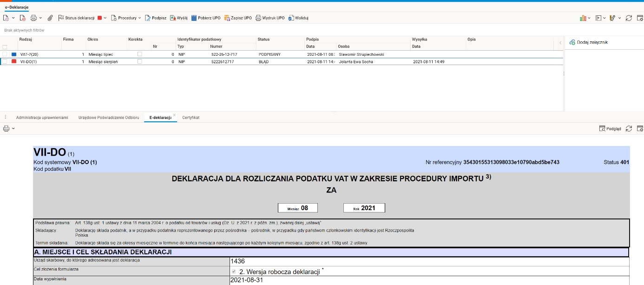This screenshot has height=285, width=644.
Task: Click the Wyślij send button
Action: [x=178, y=18]
